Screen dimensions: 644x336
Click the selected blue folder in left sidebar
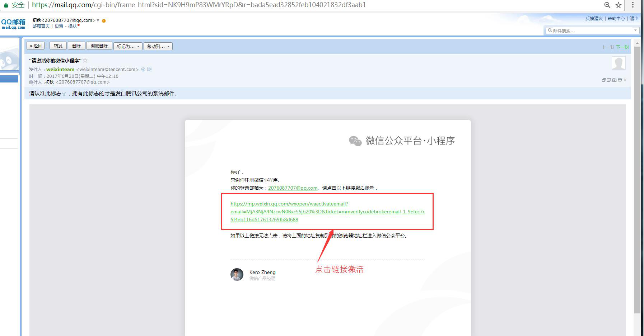[9, 79]
